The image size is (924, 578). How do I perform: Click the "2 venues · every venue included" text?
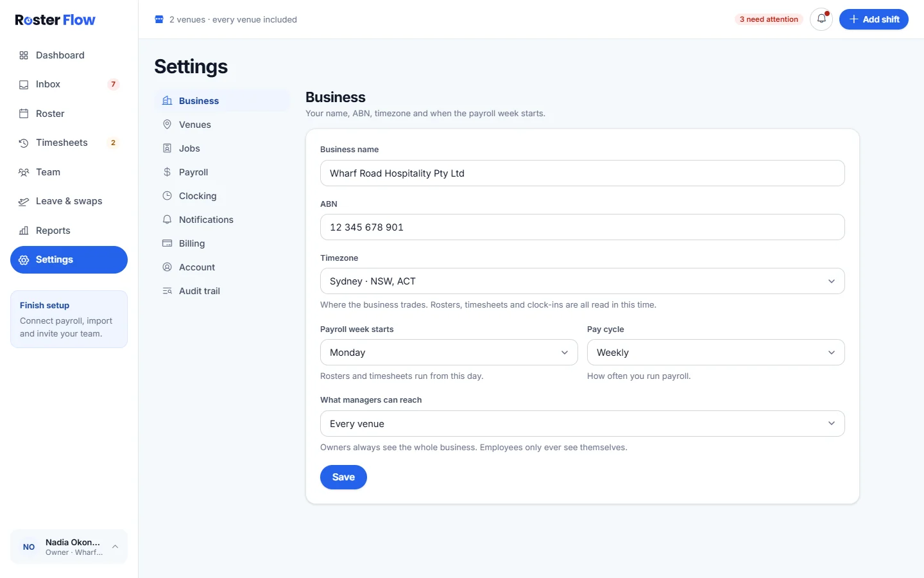[233, 19]
